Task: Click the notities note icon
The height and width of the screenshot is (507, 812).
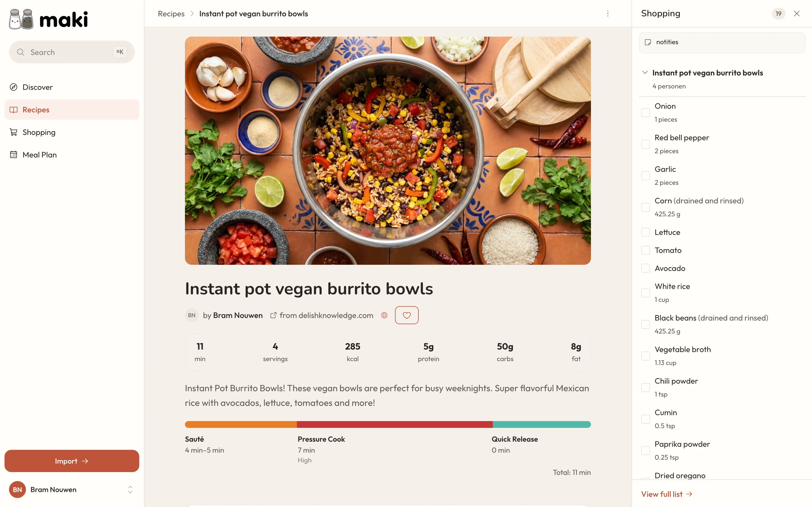Action: (648, 42)
